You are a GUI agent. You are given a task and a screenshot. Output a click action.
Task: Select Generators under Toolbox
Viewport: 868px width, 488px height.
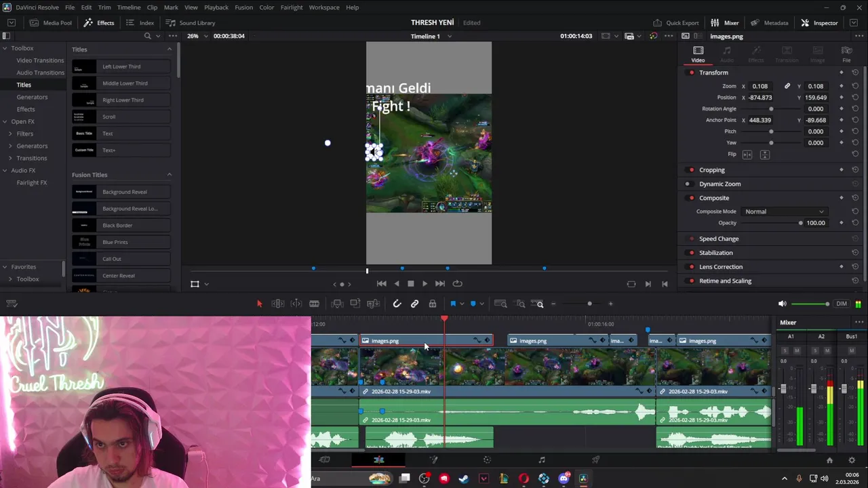tap(32, 97)
